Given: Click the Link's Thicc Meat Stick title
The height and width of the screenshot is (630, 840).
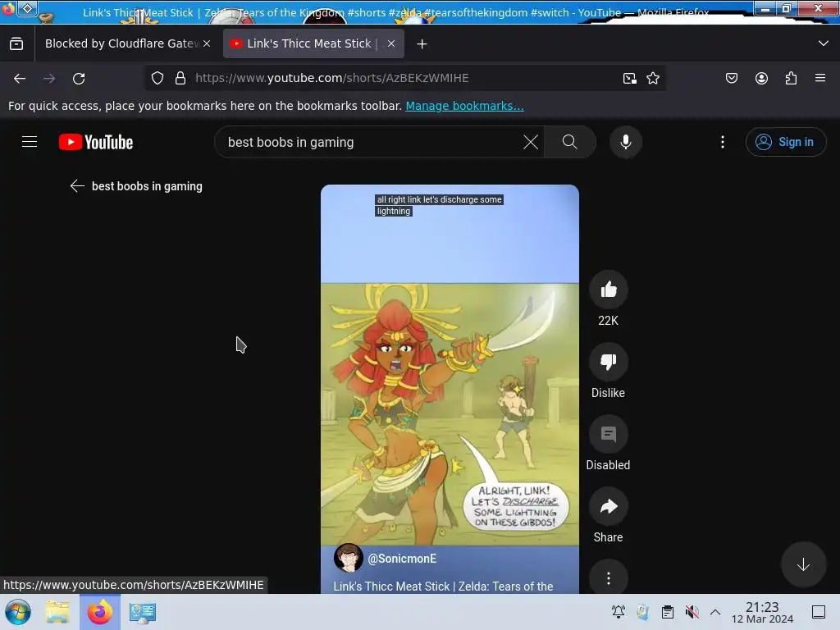Looking at the screenshot, I should point(443,586).
